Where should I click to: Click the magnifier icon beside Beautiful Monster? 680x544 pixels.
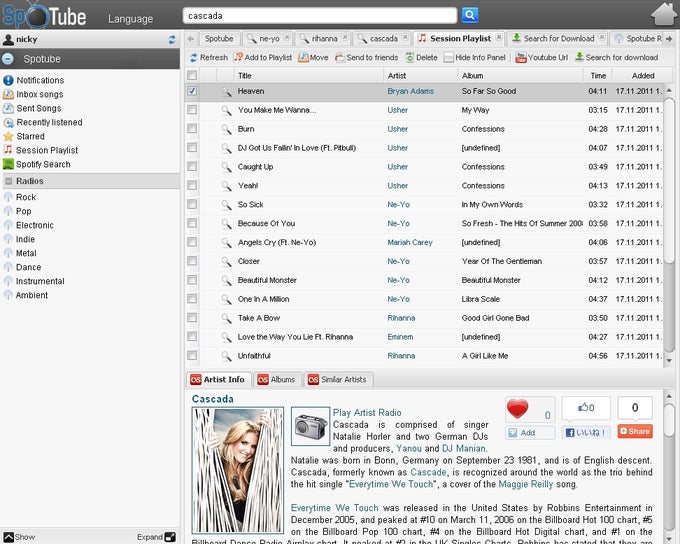coord(226,280)
